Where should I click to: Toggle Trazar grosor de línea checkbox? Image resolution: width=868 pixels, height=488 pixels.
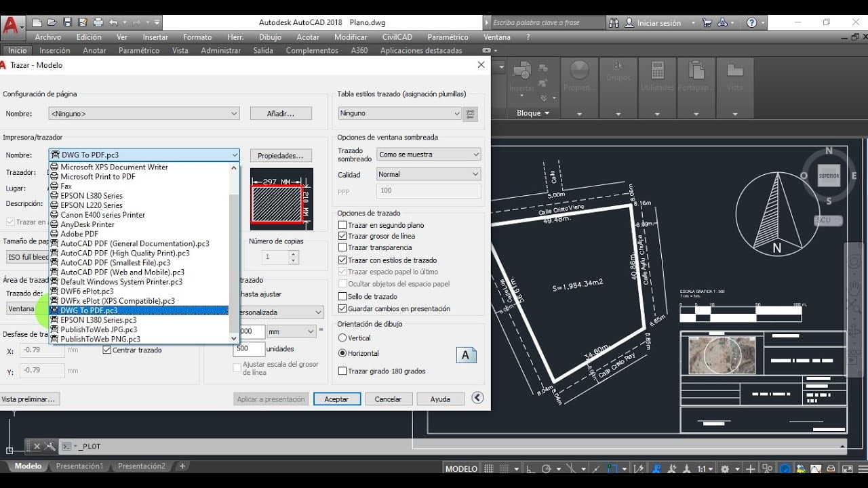[342, 236]
